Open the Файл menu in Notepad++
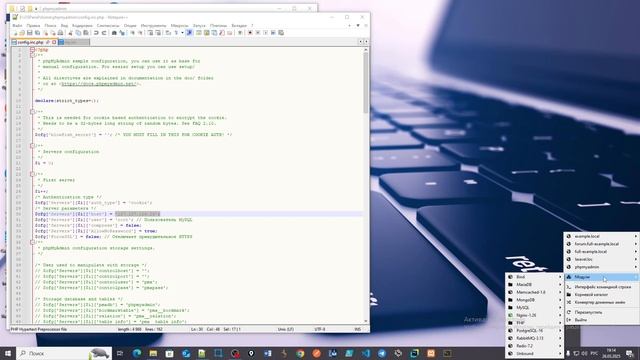 [x=17, y=26]
